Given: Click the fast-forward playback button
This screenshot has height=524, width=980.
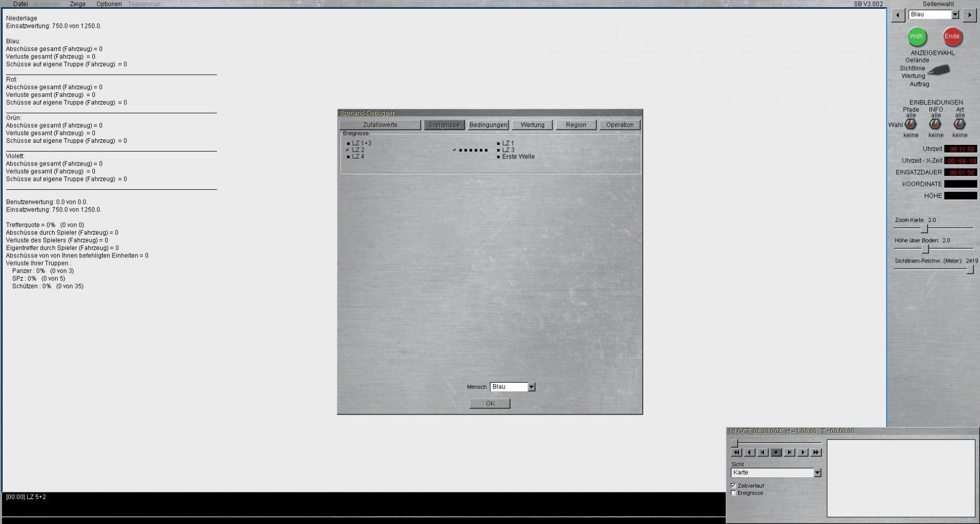Looking at the screenshot, I should pos(815,452).
